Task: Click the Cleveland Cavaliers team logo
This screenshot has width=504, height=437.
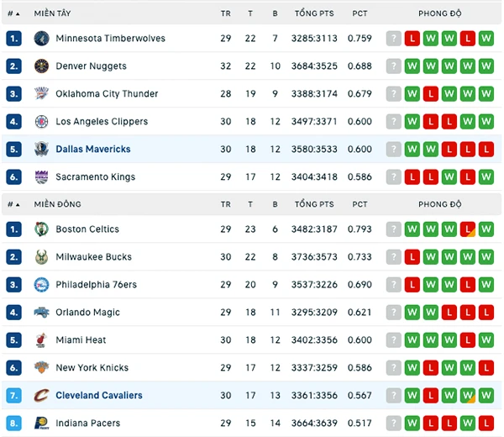Action: [x=41, y=395]
